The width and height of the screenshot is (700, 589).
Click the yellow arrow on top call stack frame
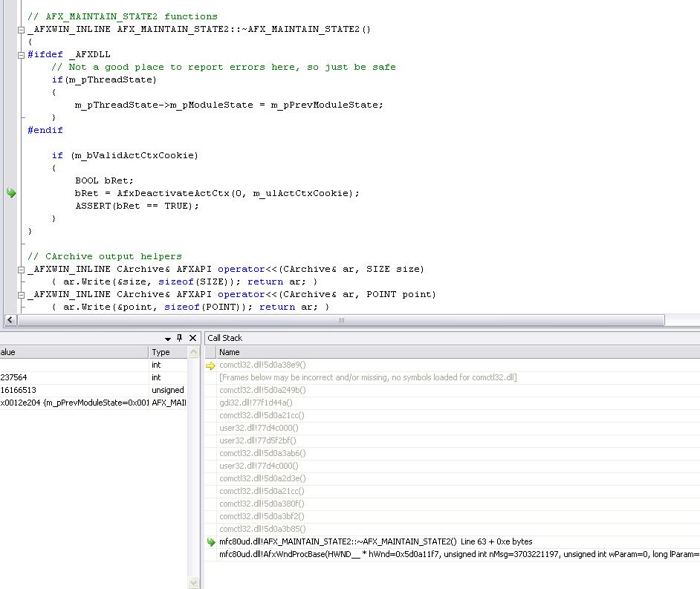tap(211, 365)
